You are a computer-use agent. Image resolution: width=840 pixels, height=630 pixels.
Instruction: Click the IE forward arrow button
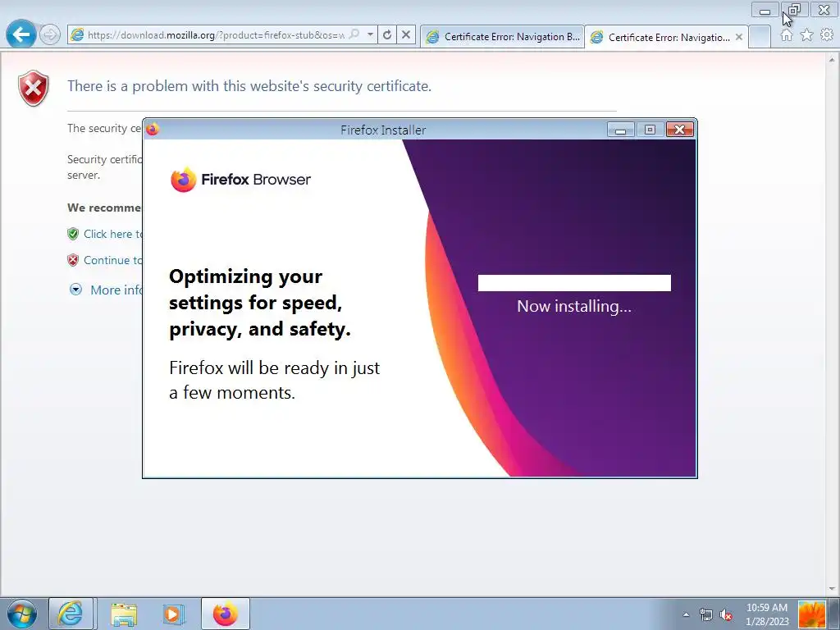[x=50, y=35]
